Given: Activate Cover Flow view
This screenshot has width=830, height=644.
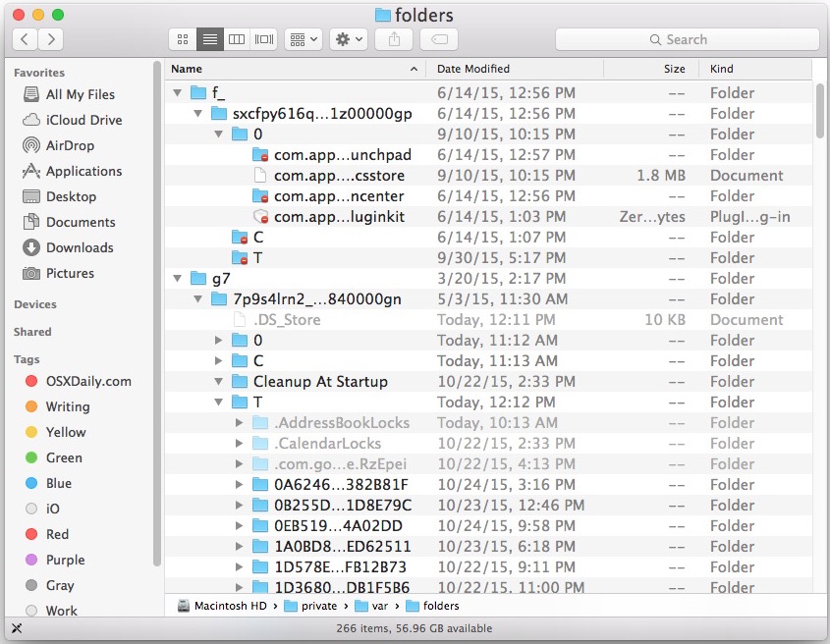Looking at the screenshot, I should (262, 39).
